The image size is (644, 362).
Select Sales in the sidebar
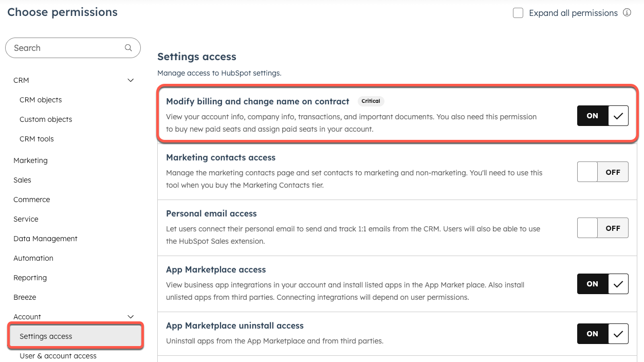22,180
